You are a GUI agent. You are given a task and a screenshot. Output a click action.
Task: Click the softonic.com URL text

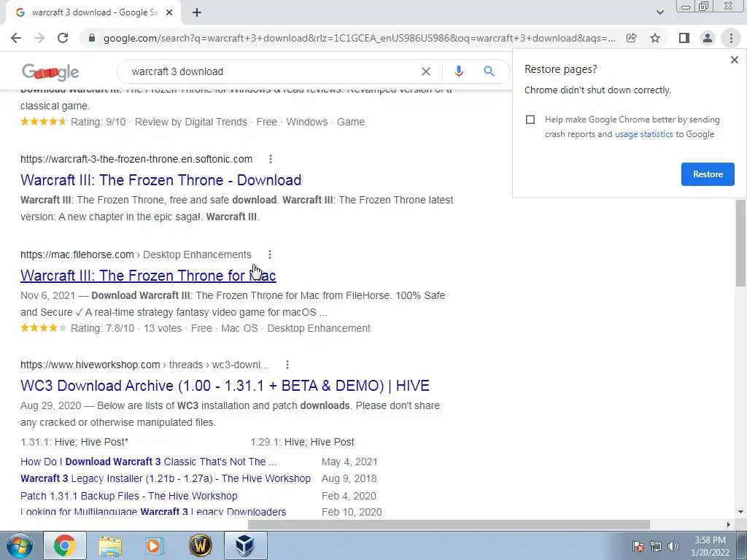(136, 159)
